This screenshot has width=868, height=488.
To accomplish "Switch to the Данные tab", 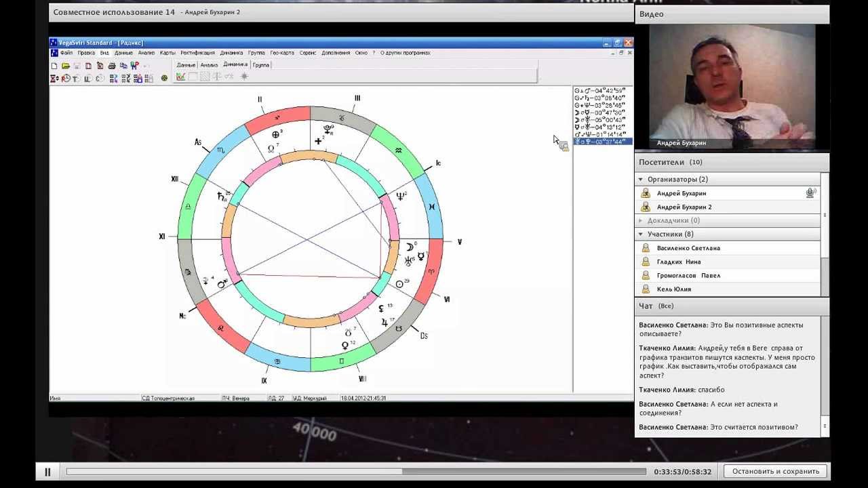I will coord(186,65).
